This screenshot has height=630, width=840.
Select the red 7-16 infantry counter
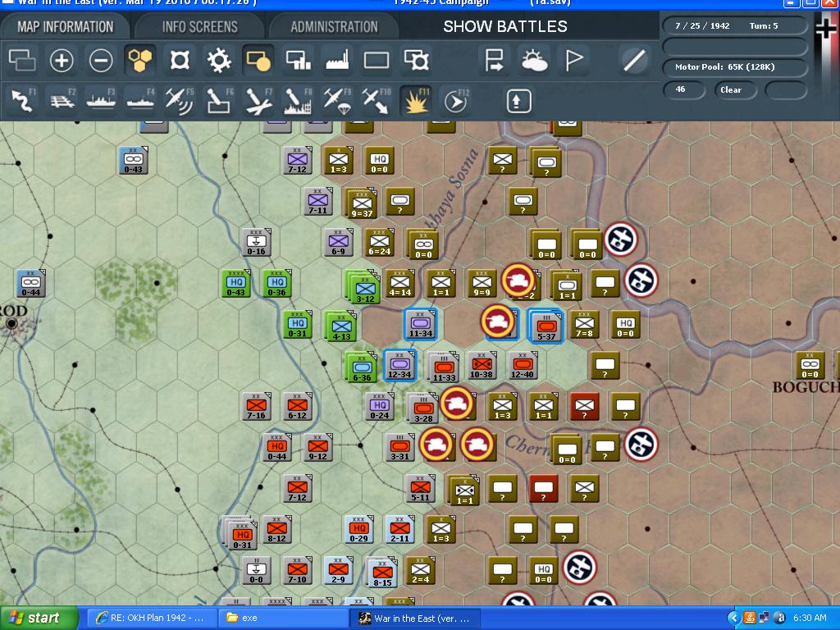[x=256, y=406]
